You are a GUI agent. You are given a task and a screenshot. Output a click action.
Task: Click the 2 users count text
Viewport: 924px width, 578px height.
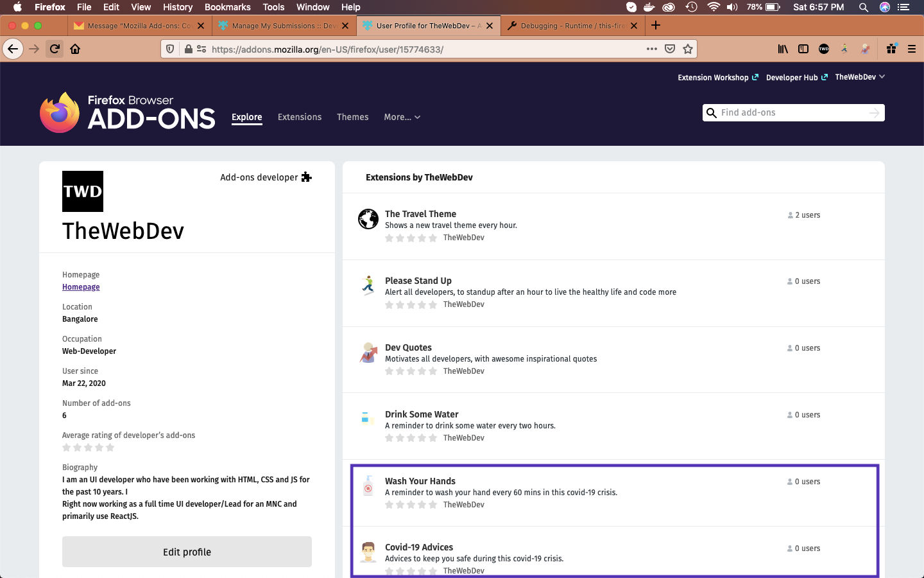(807, 215)
